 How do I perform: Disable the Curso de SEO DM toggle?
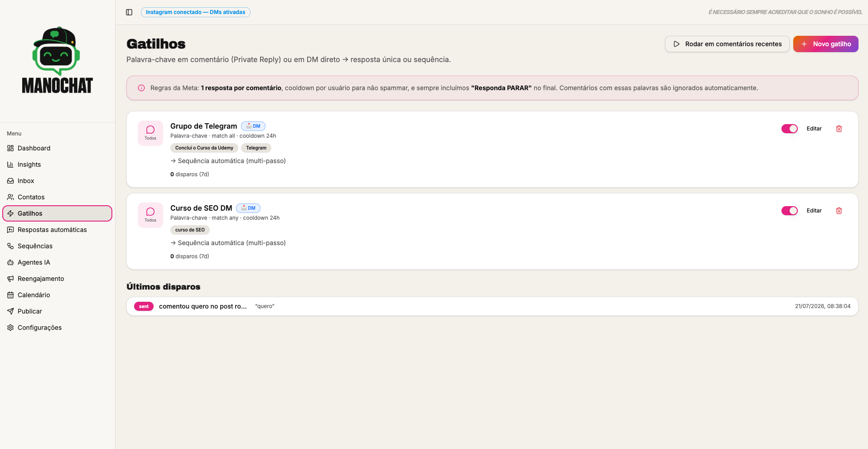790,211
